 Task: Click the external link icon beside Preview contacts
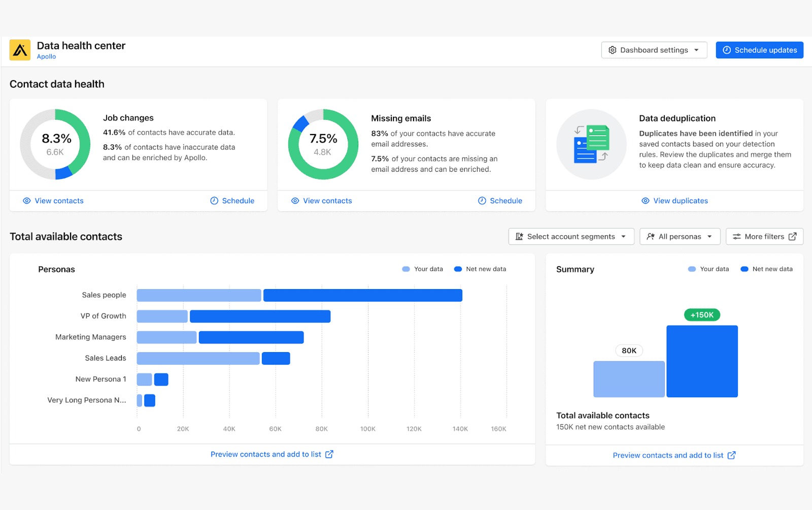click(330, 454)
